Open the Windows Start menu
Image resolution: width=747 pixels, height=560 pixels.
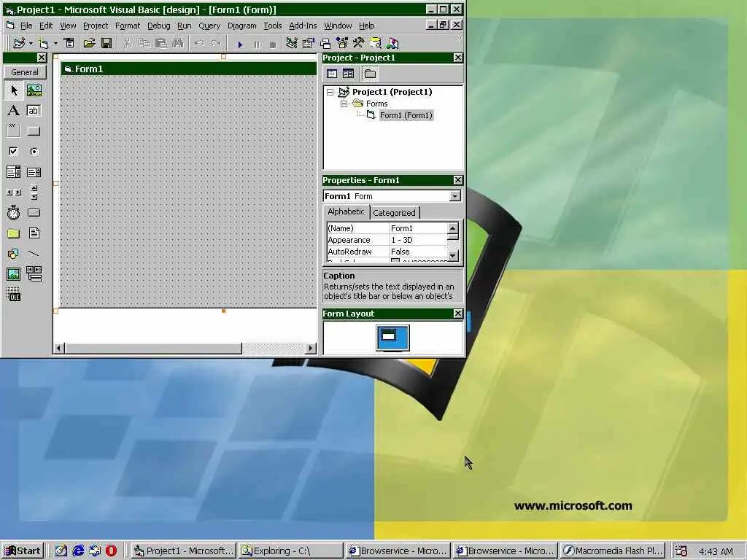click(x=23, y=551)
